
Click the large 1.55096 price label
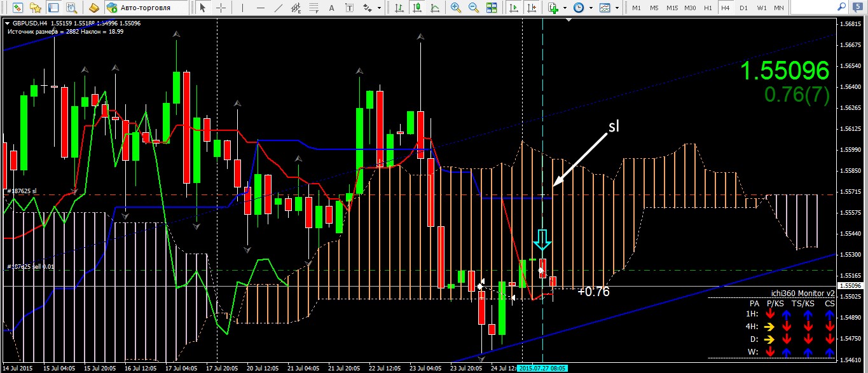tap(785, 71)
